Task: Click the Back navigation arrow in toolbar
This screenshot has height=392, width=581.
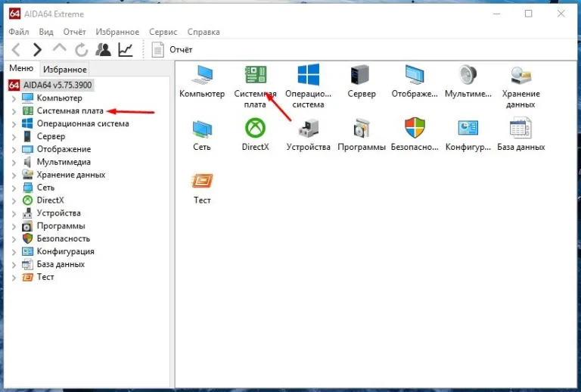Action: tap(16, 50)
